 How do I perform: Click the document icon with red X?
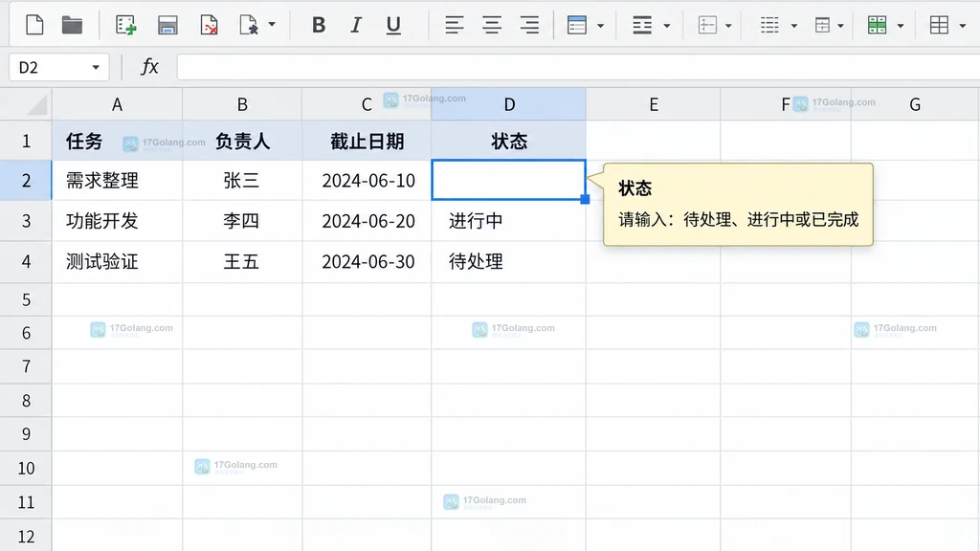[x=209, y=26]
